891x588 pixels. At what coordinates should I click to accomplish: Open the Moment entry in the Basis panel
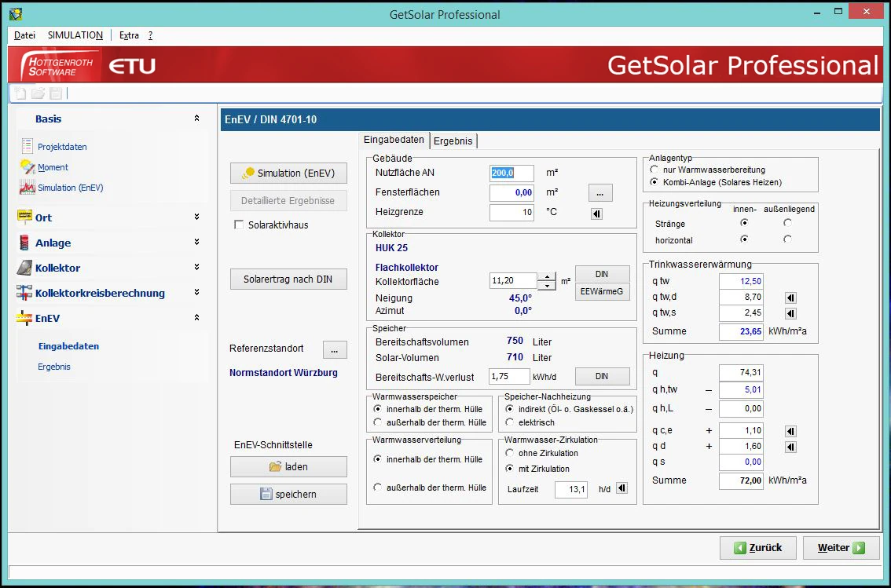pos(53,167)
